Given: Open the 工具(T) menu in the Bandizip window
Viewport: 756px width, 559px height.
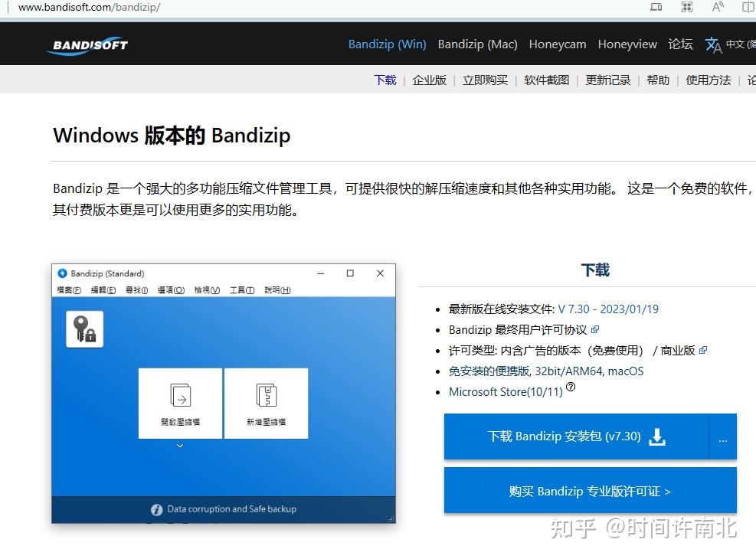Looking at the screenshot, I should click(x=243, y=290).
